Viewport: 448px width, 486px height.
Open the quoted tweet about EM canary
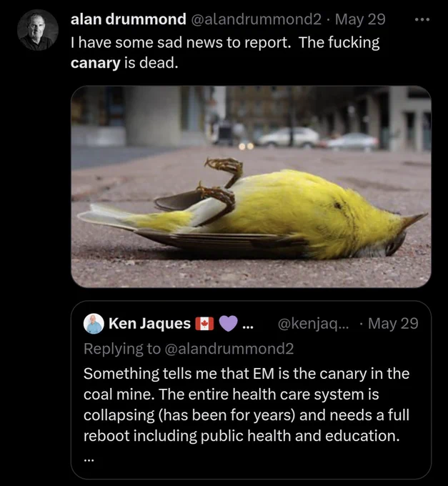251,390
